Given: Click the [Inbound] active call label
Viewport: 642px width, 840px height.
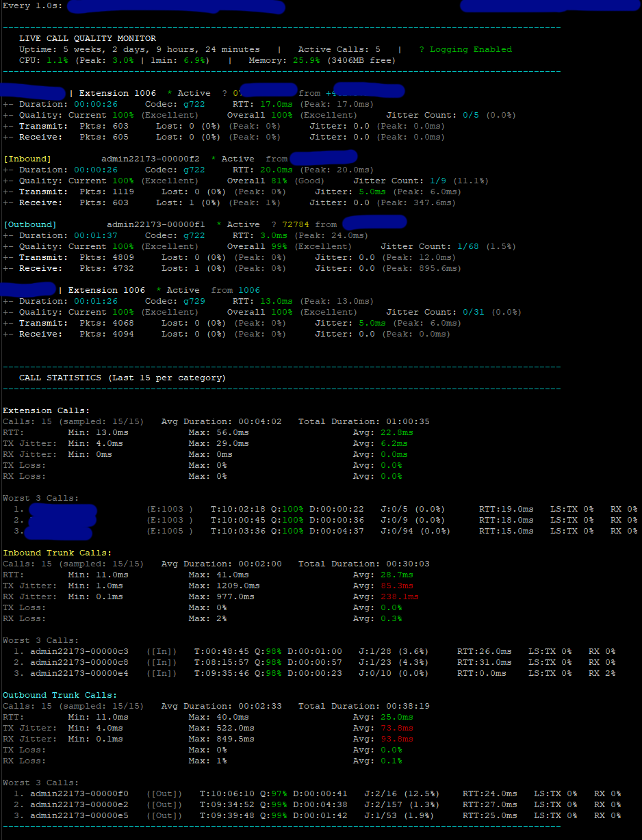Looking at the screenshot, I should 27,159.
